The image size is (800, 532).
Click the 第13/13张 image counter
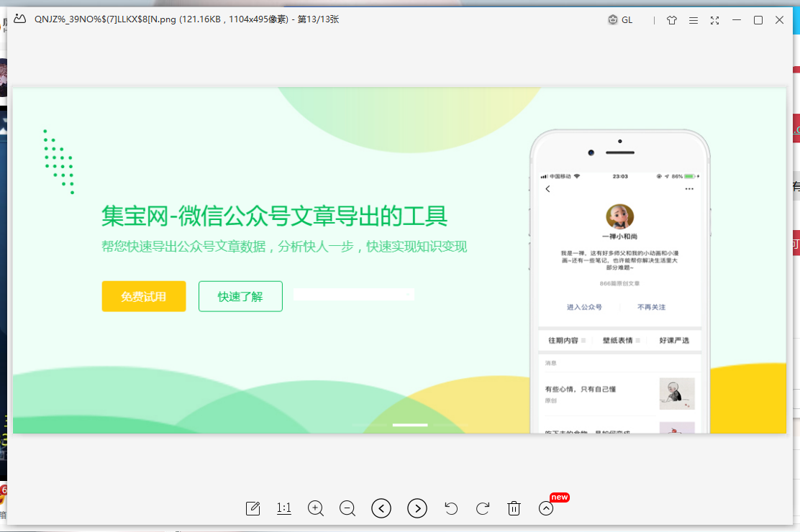(x=319, y=19)
